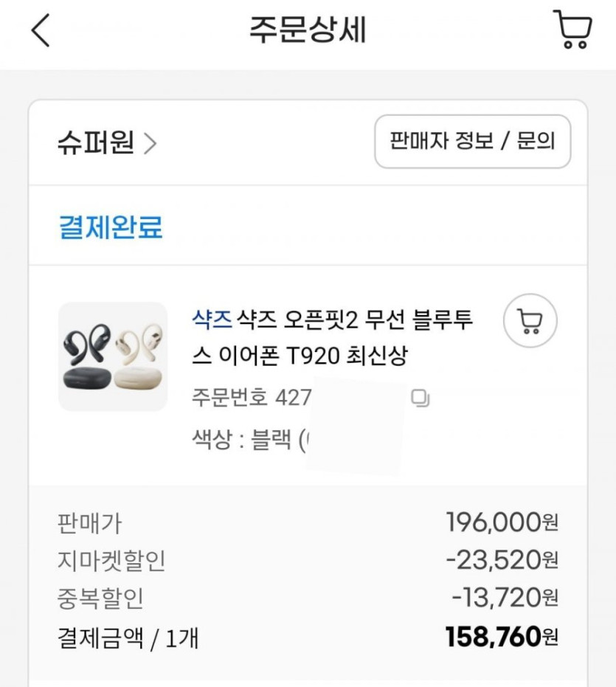The width and height of the screenshot is (616, 687).
Task: Click the 지마켓할인 discount label
Action: (x=111, y=562)
